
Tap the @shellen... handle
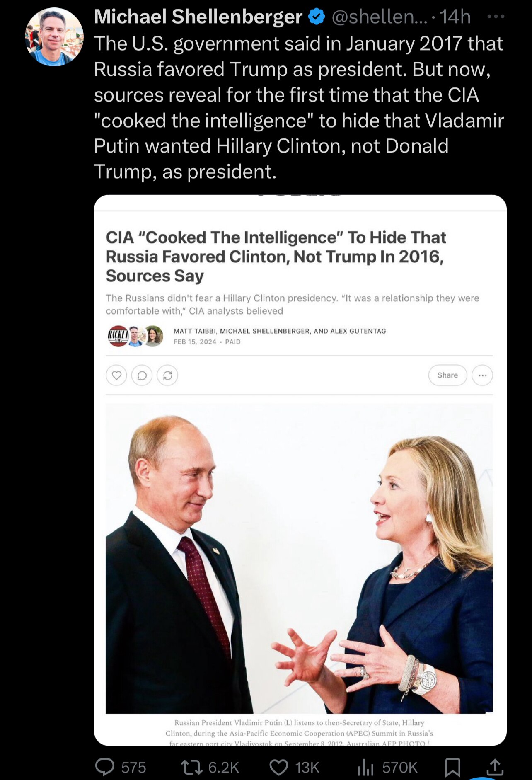pos(379,17)
